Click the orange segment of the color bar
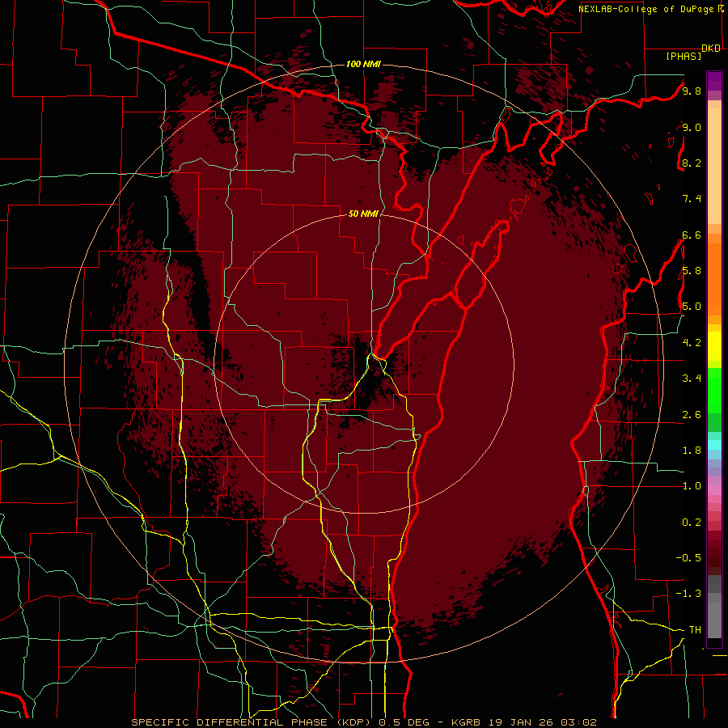Screen dimensions: 728x728 714,278
